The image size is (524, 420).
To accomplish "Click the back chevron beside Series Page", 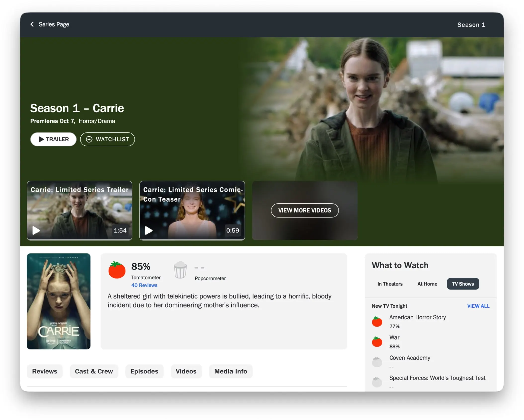I will tap(32, 24).
